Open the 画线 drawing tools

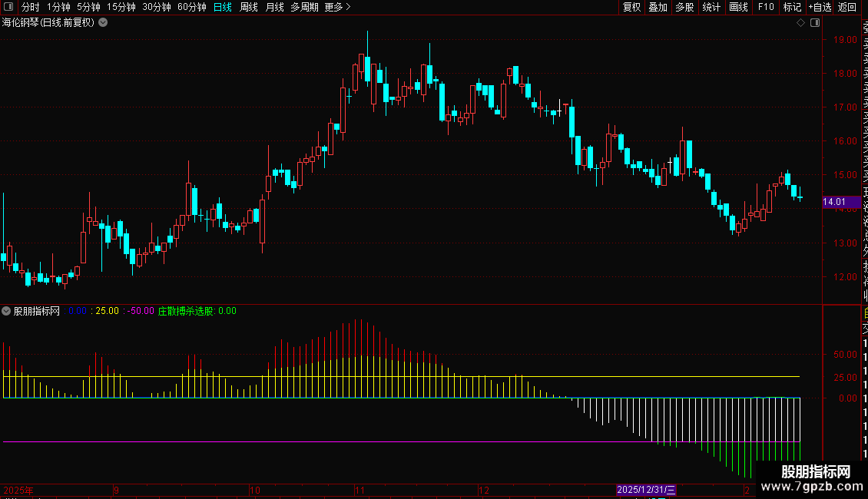pyautogui.click(x=738, y=7)
